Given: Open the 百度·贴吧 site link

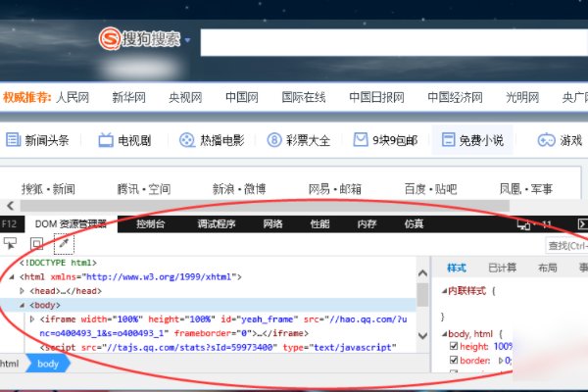Looking at the screenshot, I should tap(430, 189).
